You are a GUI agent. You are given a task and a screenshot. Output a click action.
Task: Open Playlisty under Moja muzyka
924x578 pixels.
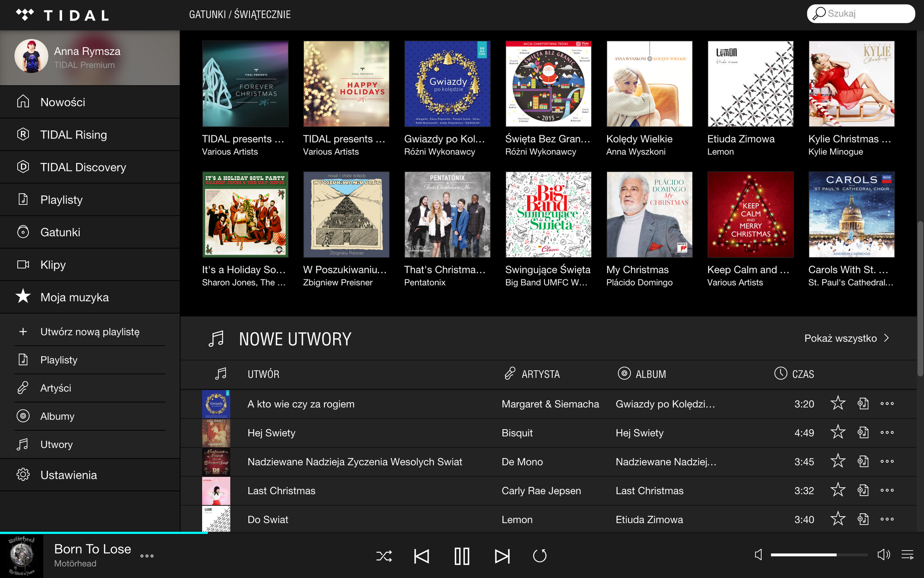coord(90,360)
